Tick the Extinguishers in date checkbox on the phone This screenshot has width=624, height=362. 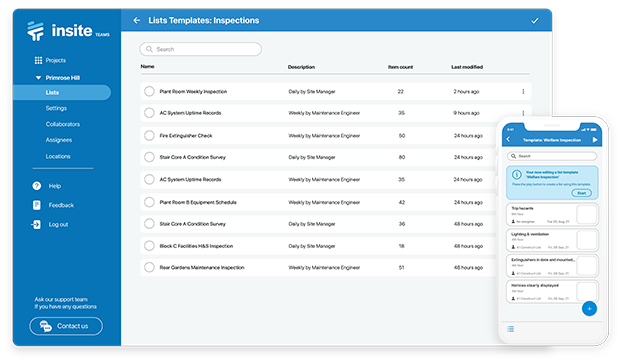point(587,266)
